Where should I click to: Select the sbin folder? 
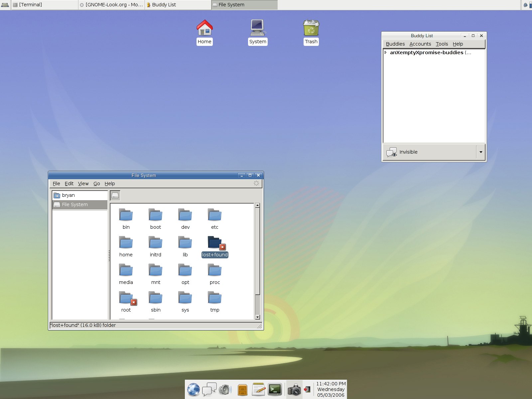(156, 302)
